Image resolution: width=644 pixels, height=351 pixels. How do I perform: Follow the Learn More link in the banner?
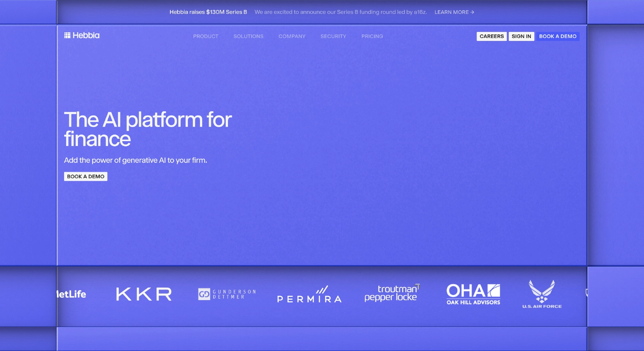pyautogui.click(x=454, y=12)
